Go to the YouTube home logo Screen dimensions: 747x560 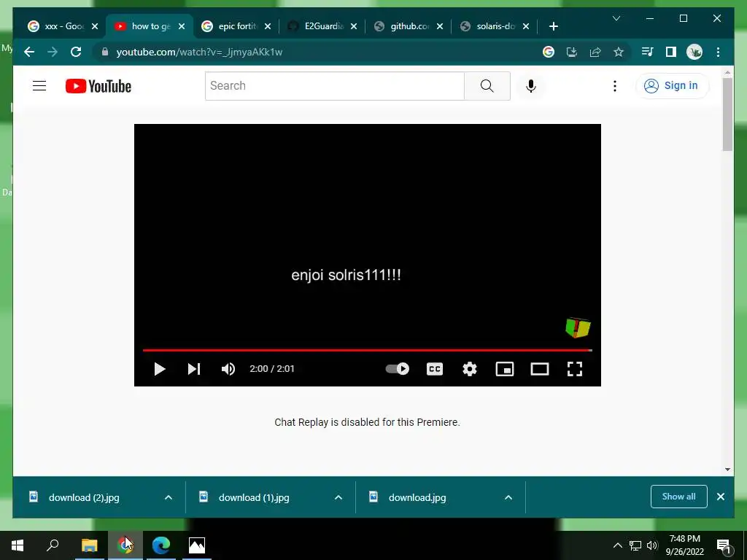pyautogui.click(x=98, y=86)
